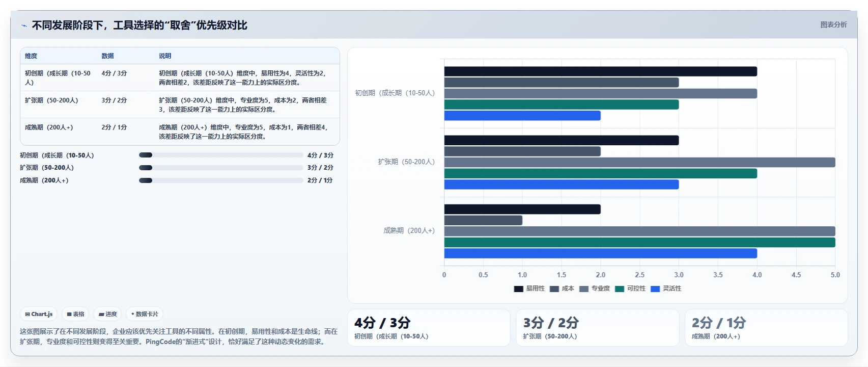Image resolution: width=868 pixels, height=367 pixels.
Task: Click table cell 初创期（成长期（10-50人）
Action: click(58, 77)
